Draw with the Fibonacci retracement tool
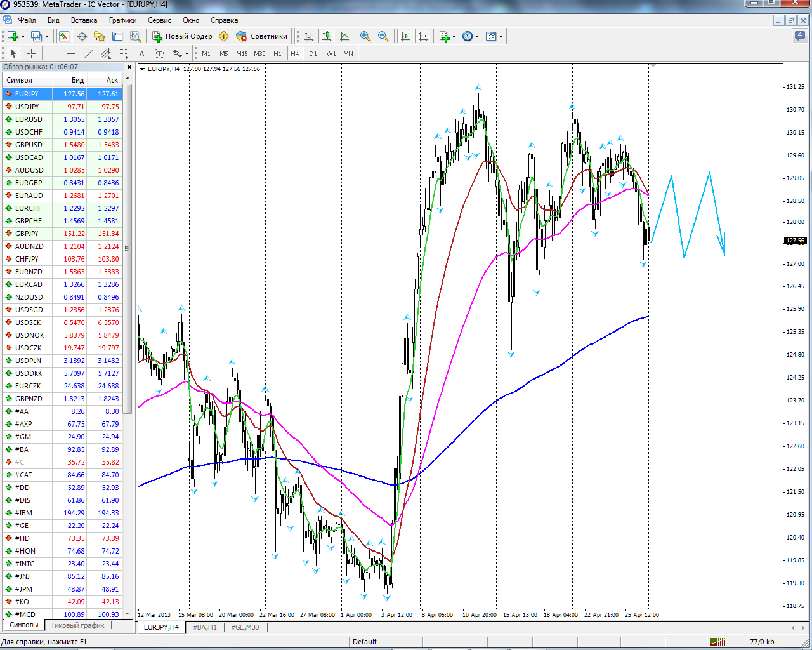This screenshot has width=812, height=650. (x=124, y=54)
